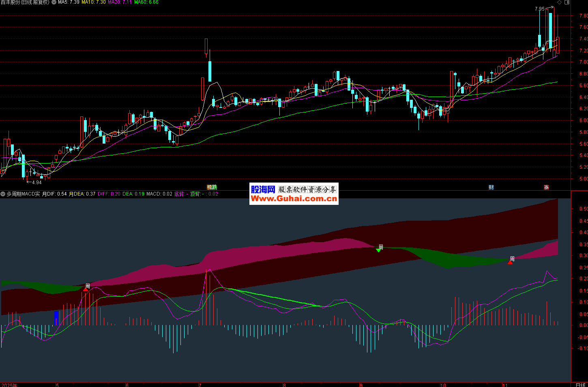Click the MA60 indicator value label
The image size is (588, 387).
point(146,2)
